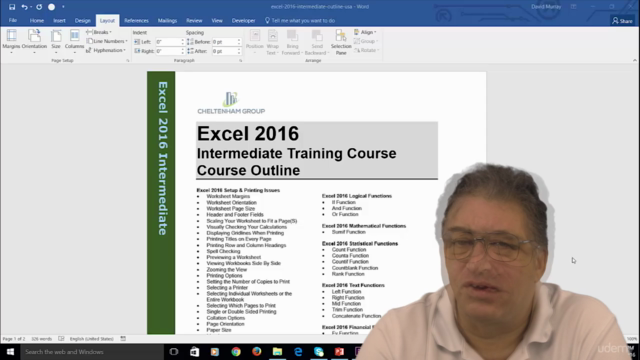Click the Undo arrow icon

coord(24,7)
